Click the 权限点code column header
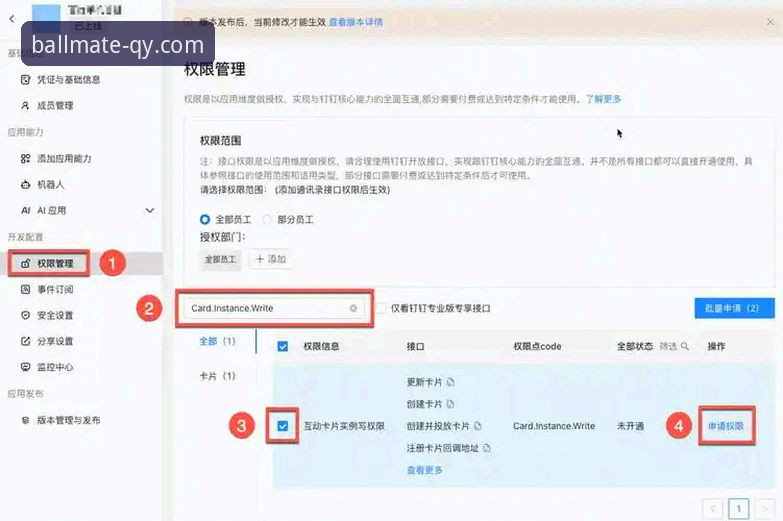783x521 pixels. (537, 346)
